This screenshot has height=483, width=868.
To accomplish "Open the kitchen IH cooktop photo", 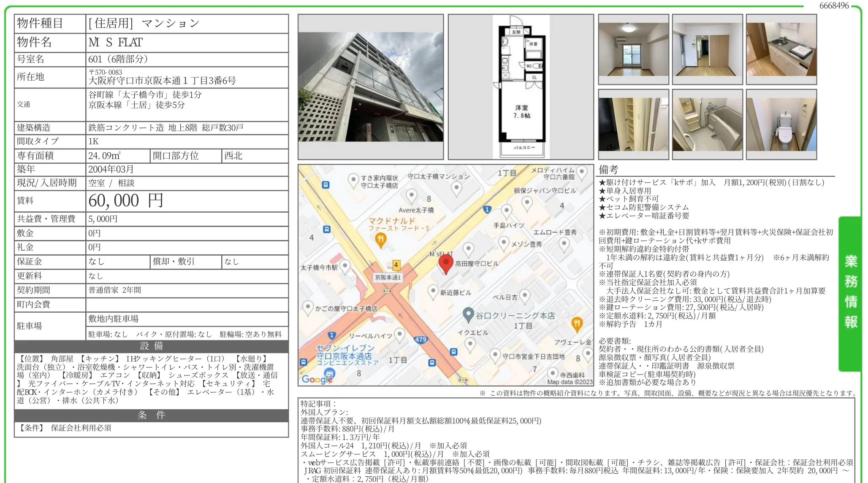I will pos(781,49).
